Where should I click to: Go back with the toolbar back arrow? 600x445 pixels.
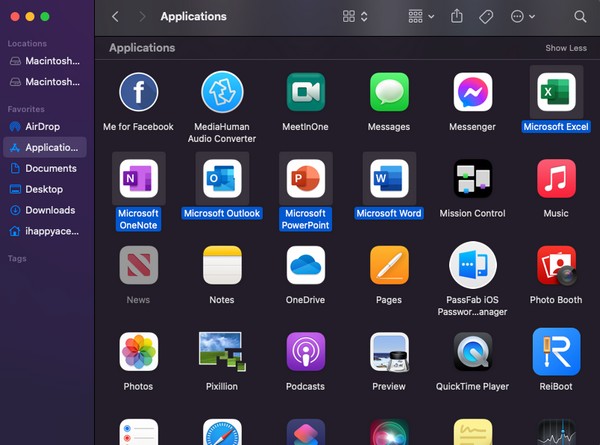coord(115,16)
